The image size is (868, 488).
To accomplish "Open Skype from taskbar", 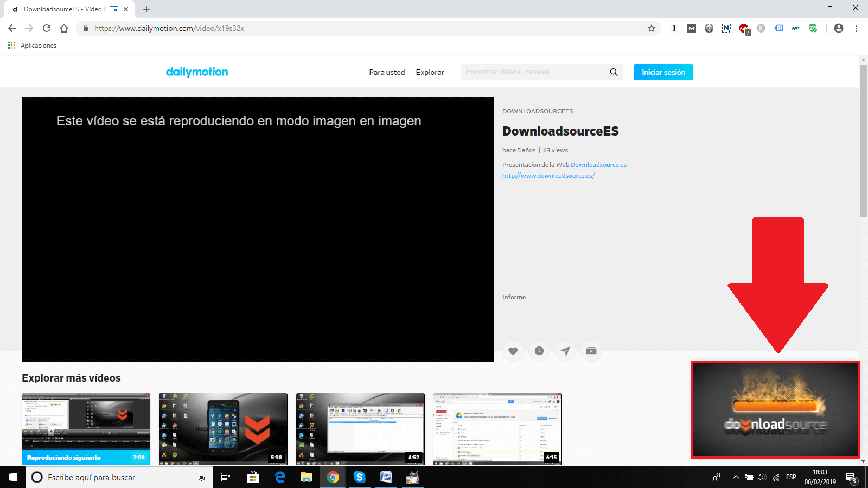I will [359, 477].
